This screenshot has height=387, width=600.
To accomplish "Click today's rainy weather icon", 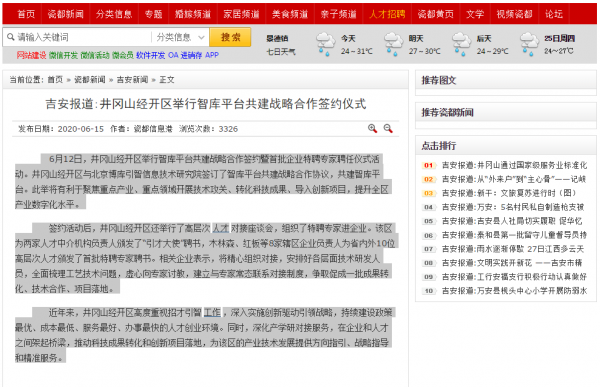I will 325,44.
